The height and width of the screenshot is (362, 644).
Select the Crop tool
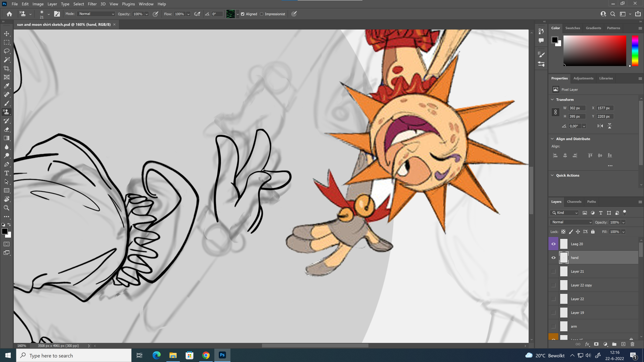tap(7, 68)
